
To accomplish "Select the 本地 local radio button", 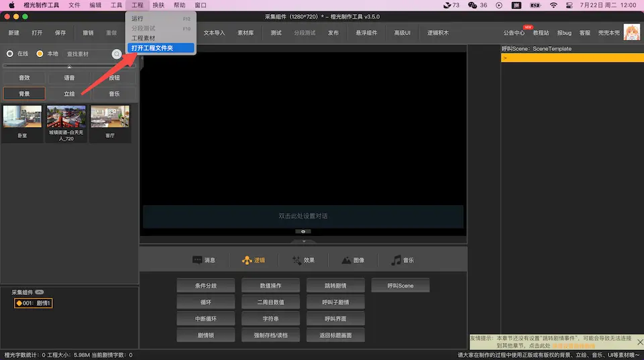I will coord(40,54).
